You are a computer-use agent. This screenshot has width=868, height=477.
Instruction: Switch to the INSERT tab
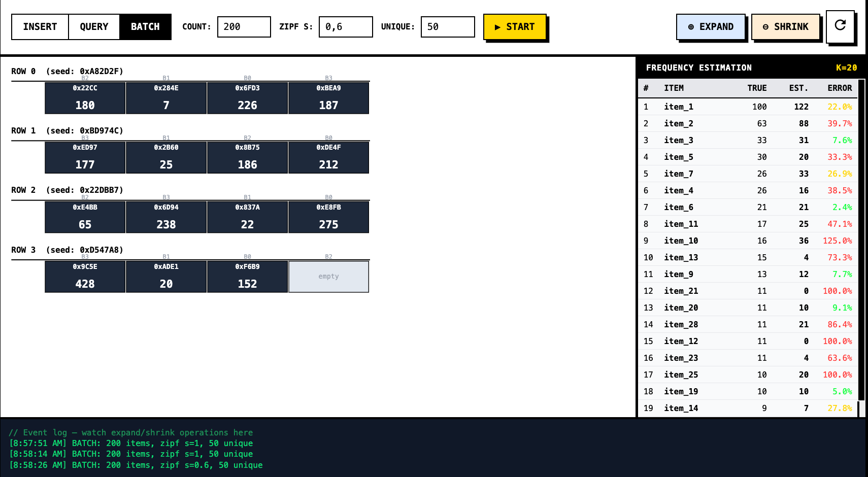tap(40, 27)
